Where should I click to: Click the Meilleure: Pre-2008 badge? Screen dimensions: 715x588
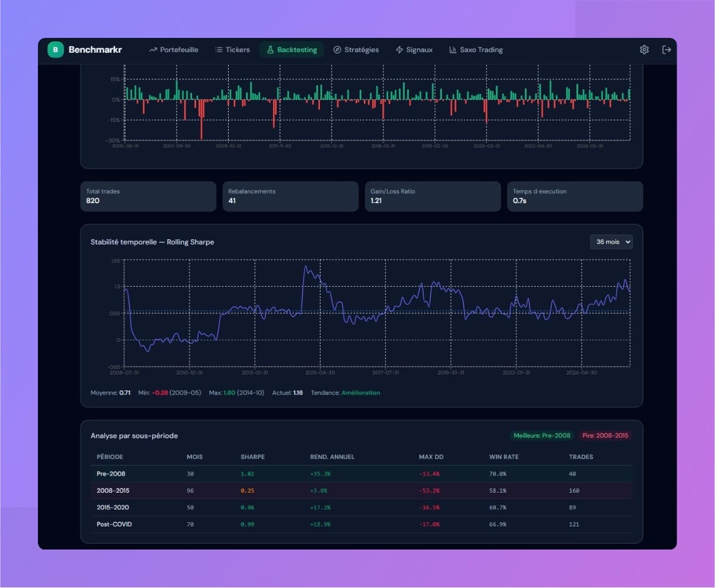click(542, 435)
